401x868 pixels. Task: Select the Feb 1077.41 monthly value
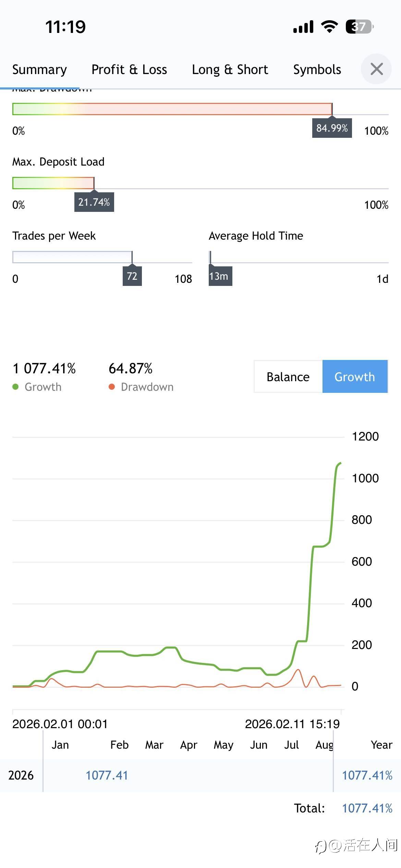click(107, 775)
